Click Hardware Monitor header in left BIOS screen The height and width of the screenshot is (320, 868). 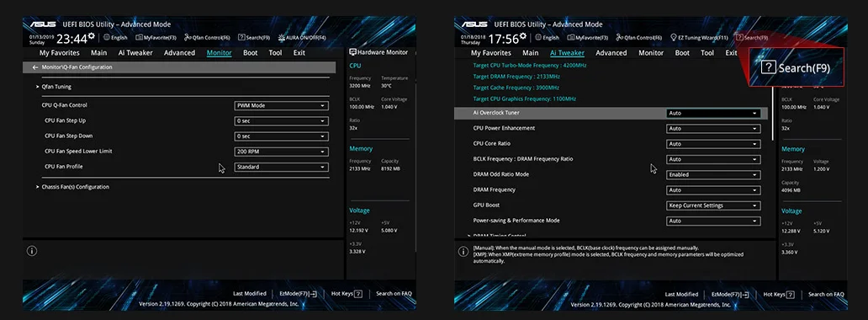pyautogui.click(x=378, y=52)
